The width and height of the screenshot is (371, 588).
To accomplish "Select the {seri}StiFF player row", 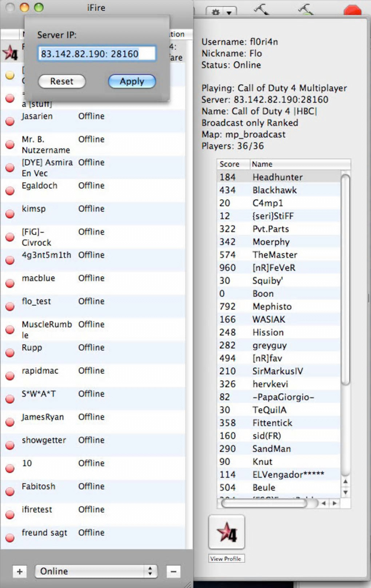I will coord(279,216).
